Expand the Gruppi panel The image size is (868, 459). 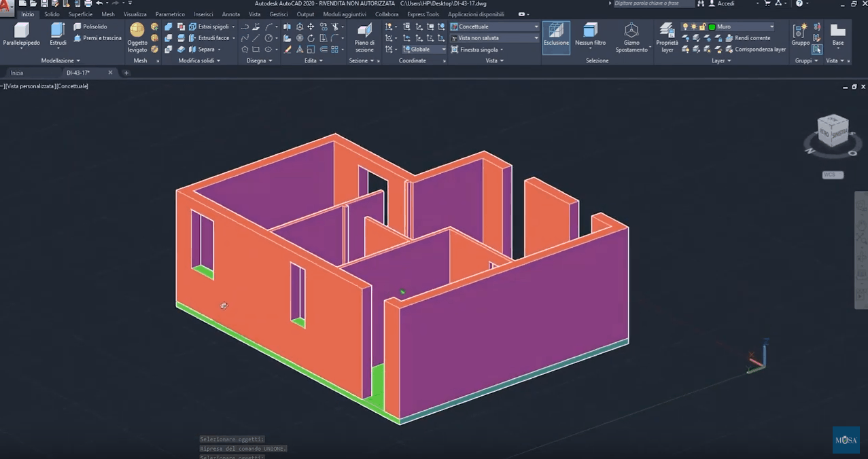point(807,60)
